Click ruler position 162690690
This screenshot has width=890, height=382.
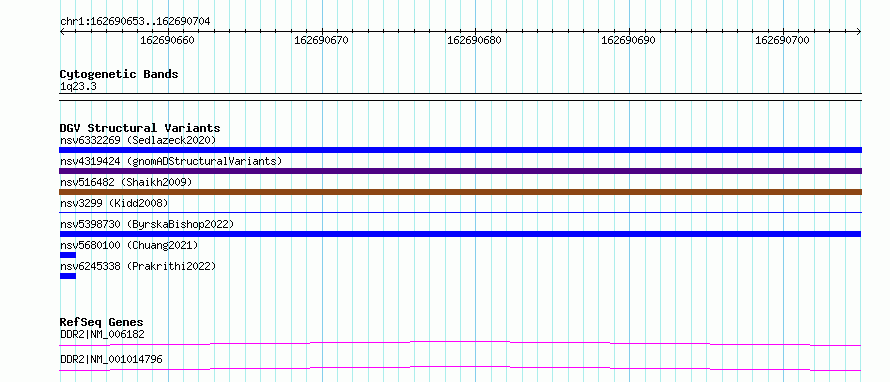[x=629, y=40]
